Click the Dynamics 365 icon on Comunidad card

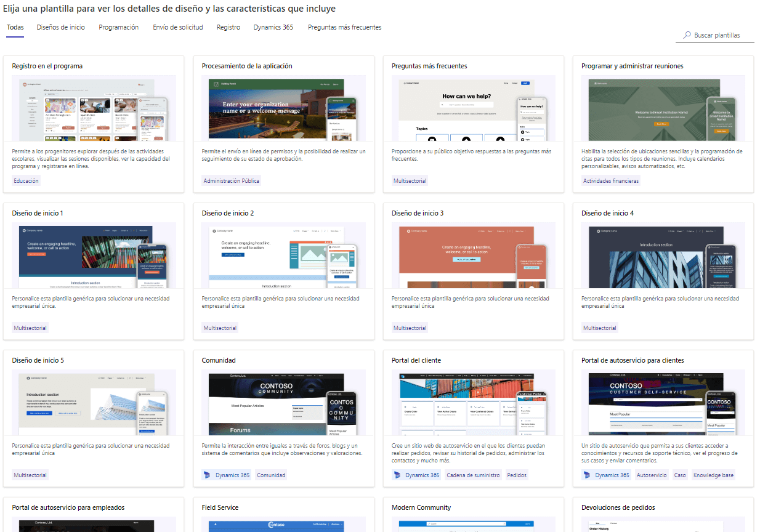point(208,475)
